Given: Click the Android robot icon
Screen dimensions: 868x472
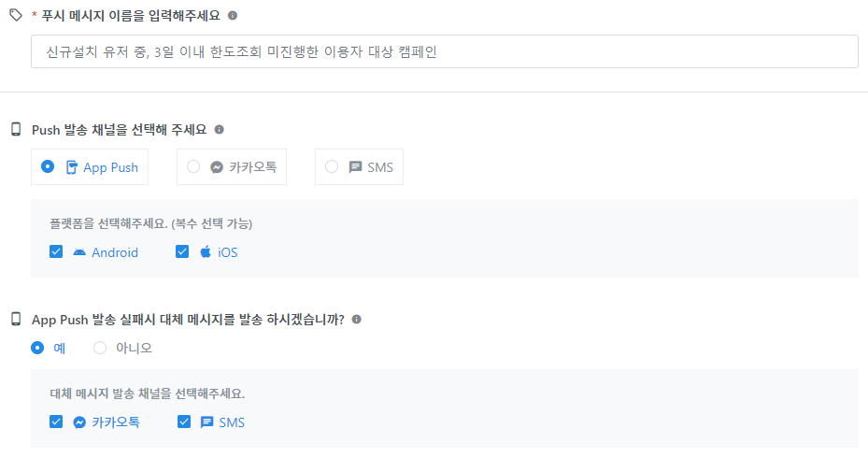Looking at the screenshot, I should tap(79, 252).
